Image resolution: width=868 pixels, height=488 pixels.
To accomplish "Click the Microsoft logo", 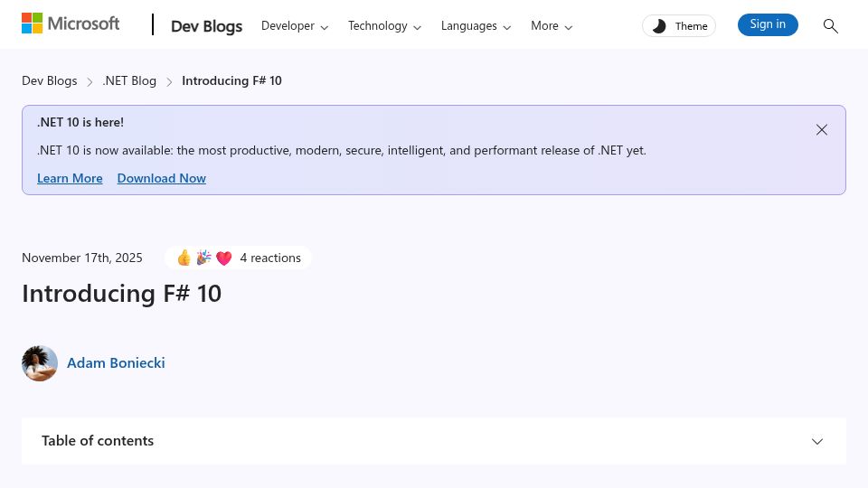I will click(71, 23).
